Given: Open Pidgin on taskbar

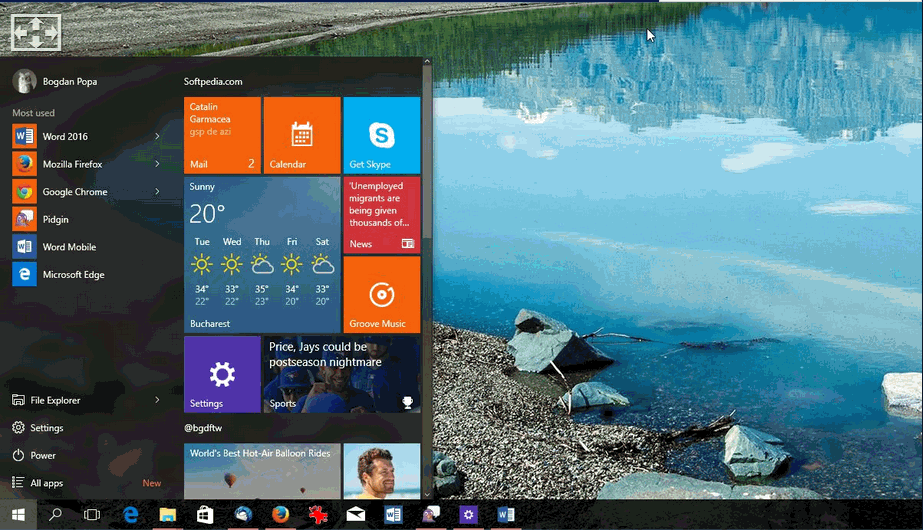Looking at the screenshot, I should (x=431, y=515).
